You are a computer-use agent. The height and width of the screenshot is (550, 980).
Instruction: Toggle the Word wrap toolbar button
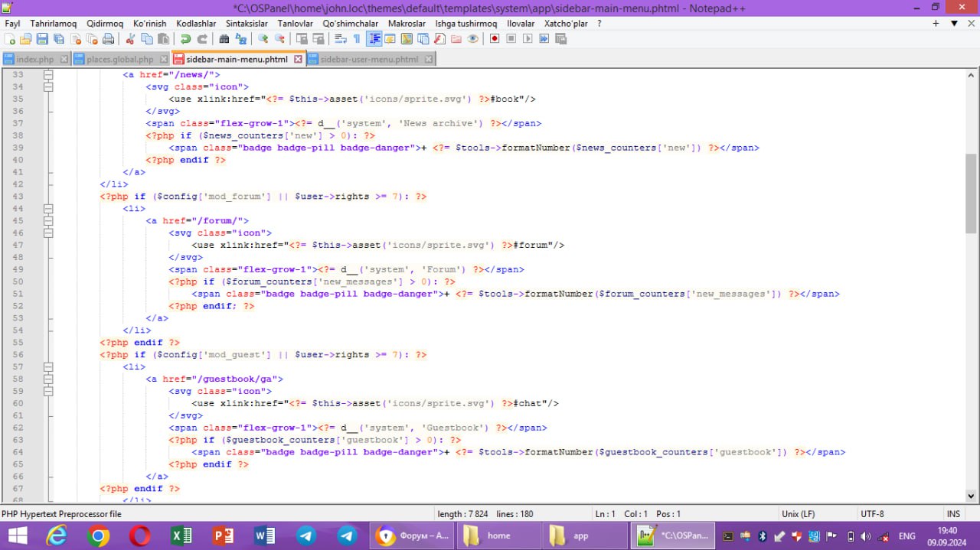click(339, 39)
